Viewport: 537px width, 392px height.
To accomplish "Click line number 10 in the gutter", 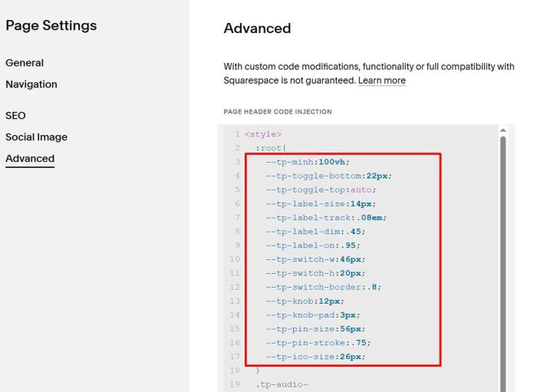I will 234,259.
